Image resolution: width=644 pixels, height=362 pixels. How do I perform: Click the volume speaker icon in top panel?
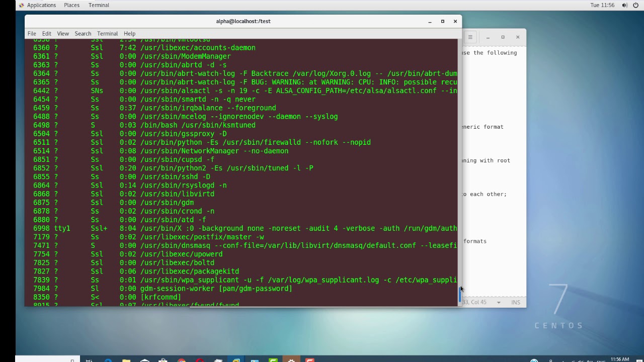point(624,5)
